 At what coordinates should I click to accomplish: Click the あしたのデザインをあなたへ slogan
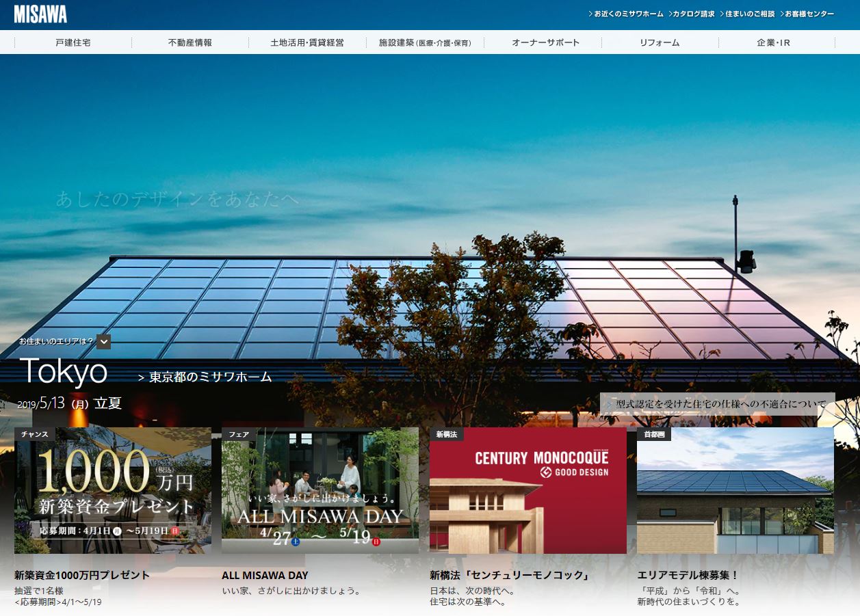pos(178,199)
